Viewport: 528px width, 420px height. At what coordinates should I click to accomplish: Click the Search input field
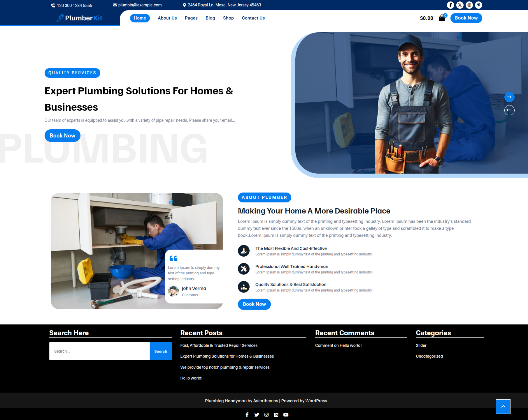click(x=99, y=351)
